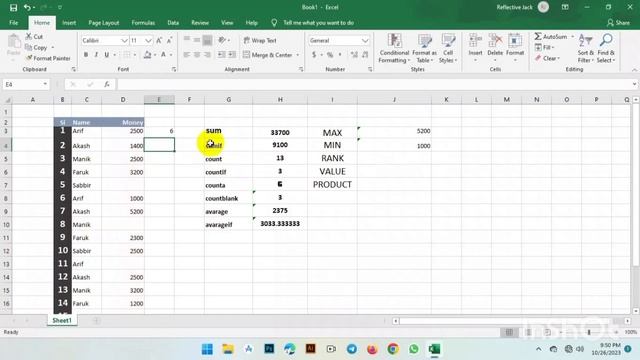This screenshot has width=640, height=360.
Task: Open Cell Styles gallery
Action: pyautogui.click(x=448, y=49)
